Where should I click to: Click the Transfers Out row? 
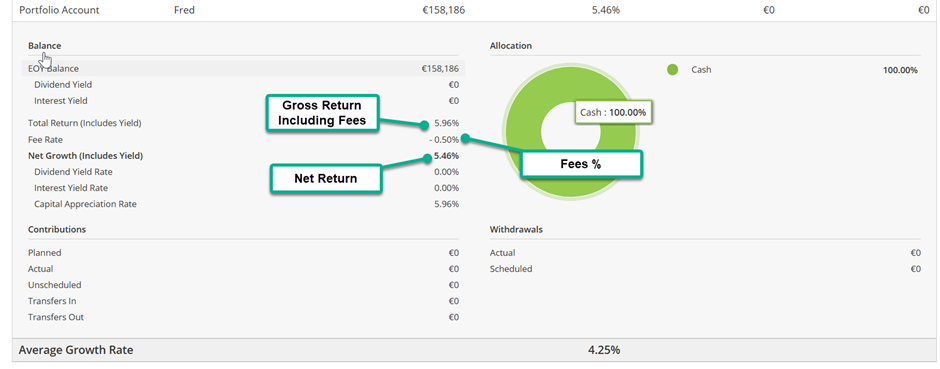(243, 317)
